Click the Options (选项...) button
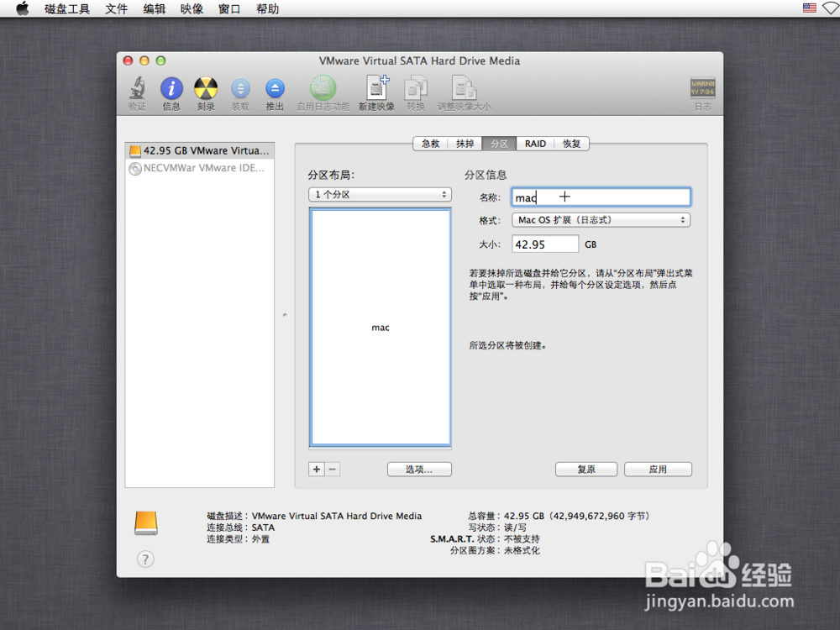The height and width of the screenshot is (630, 840). coord(419,470)
